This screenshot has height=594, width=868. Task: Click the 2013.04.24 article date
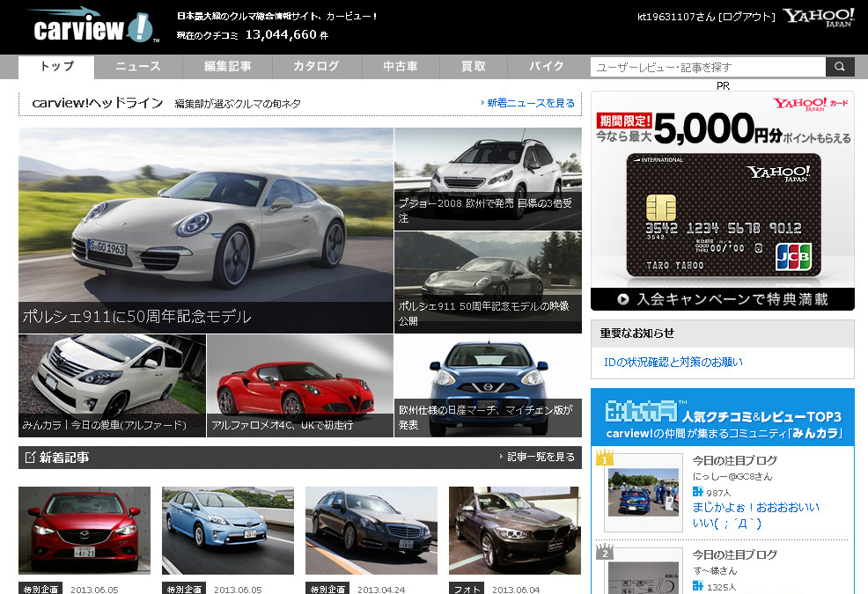point(381,590)
